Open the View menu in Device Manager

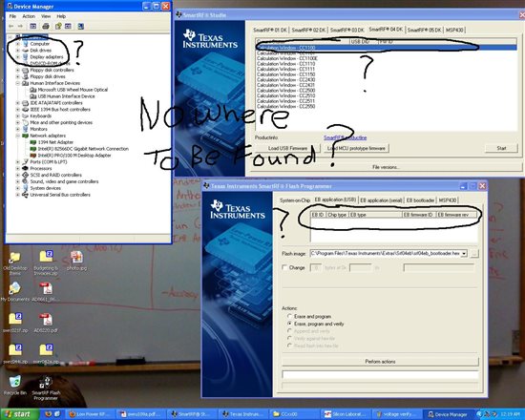click(46, 16)
